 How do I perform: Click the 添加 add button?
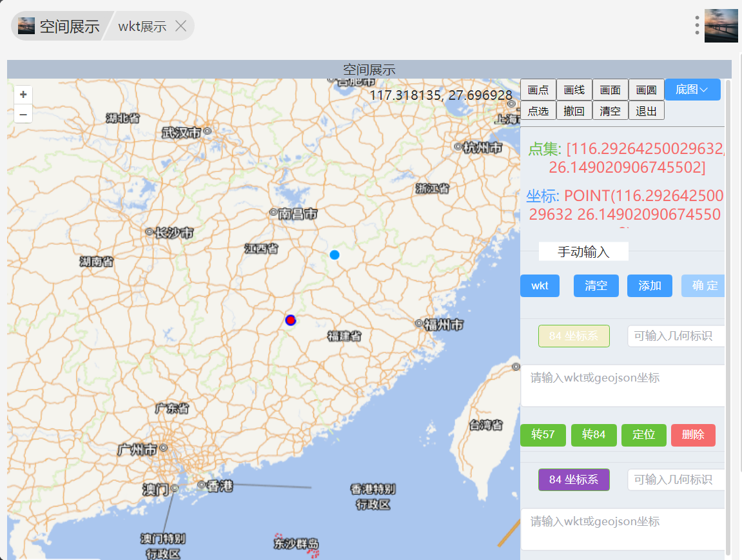coord(649,285)
